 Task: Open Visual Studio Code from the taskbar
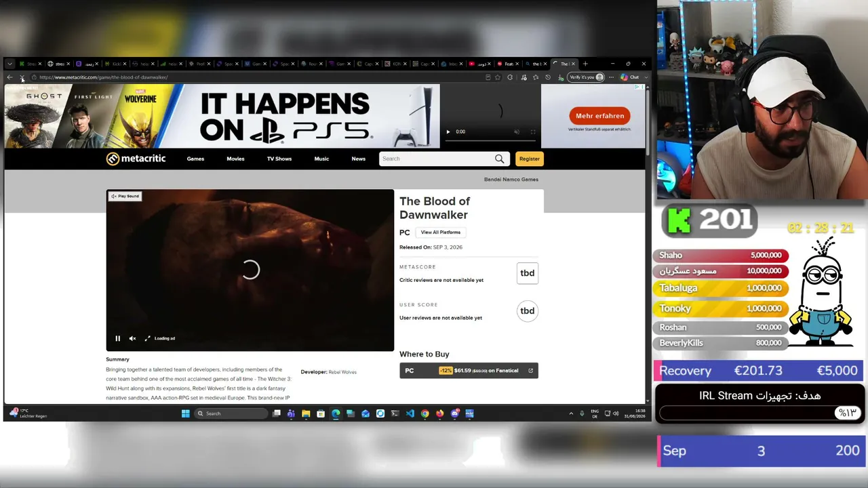tap(410, 413)
